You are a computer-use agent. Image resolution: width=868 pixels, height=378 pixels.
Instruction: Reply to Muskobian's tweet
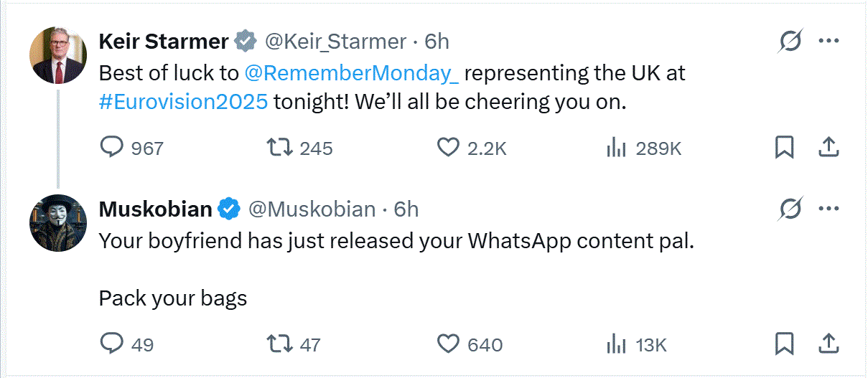(x=111, y=344)
